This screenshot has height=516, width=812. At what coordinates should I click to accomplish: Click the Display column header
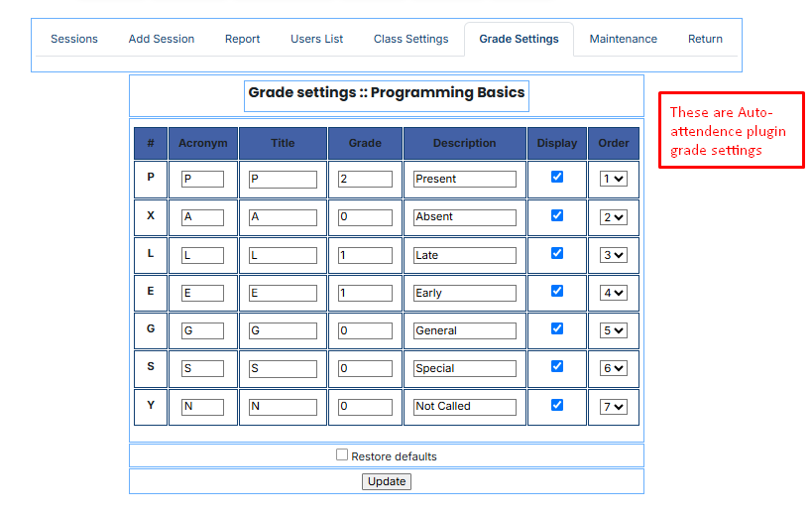tap(557, 144)
